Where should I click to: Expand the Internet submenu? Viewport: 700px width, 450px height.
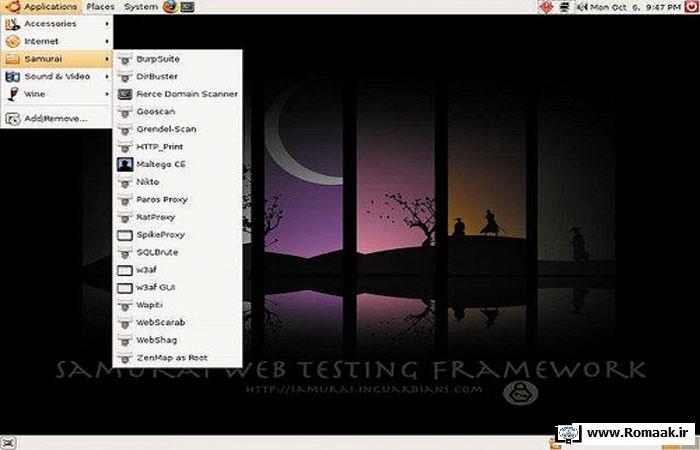point(57,41)
